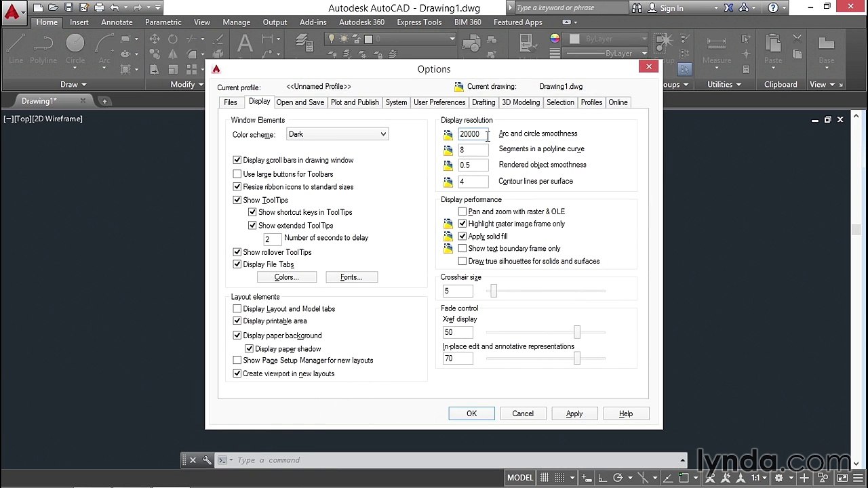Click the Open file icon in quick access toolbar
Viewport: 868px width, 488px height.
pos(54,8)
